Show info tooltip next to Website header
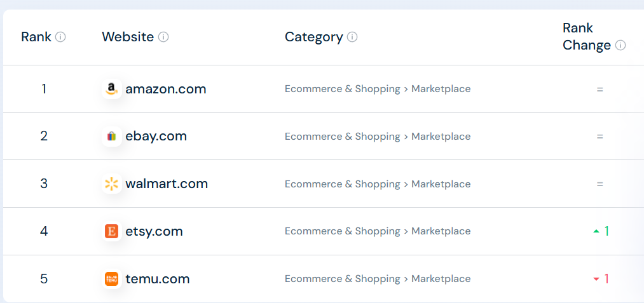The image size is (644, 303). 163,37
